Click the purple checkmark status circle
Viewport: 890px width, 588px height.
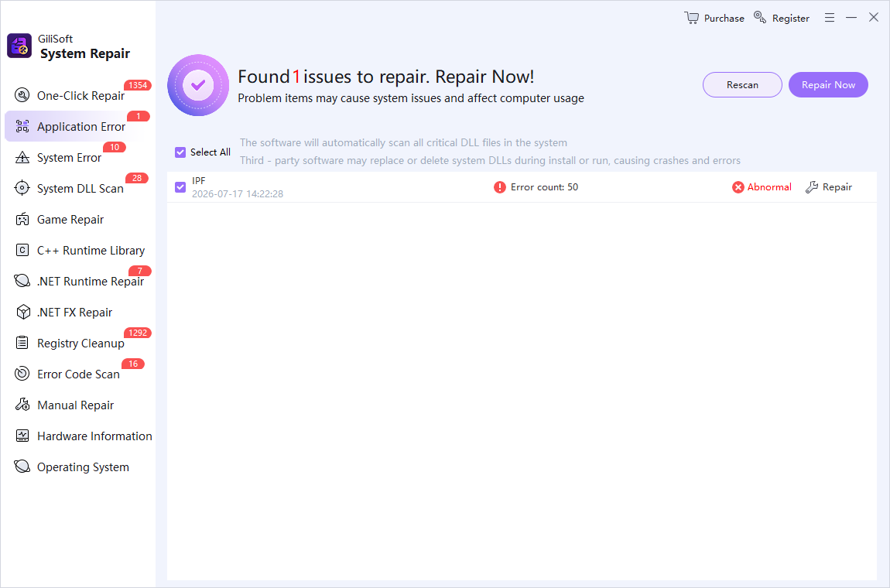tap(198, 85)
